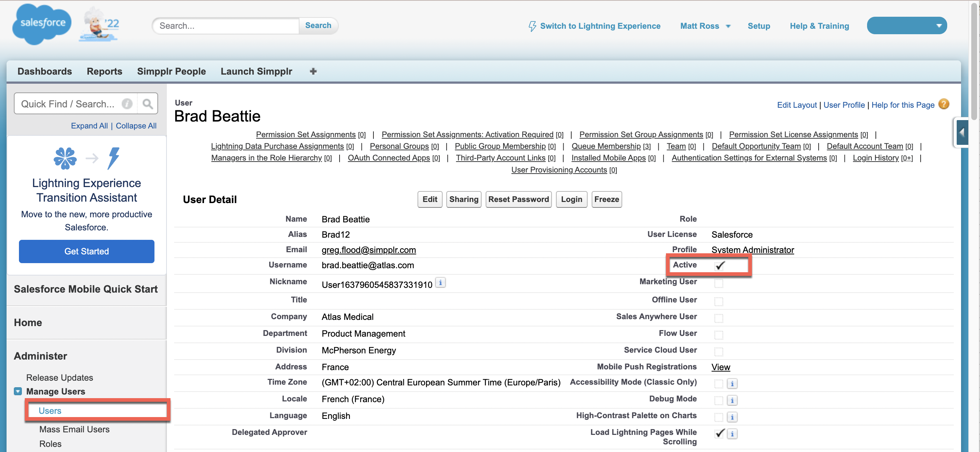Open the System Administrator profile link
980x452 pixels.
click(x=753, y=250)
